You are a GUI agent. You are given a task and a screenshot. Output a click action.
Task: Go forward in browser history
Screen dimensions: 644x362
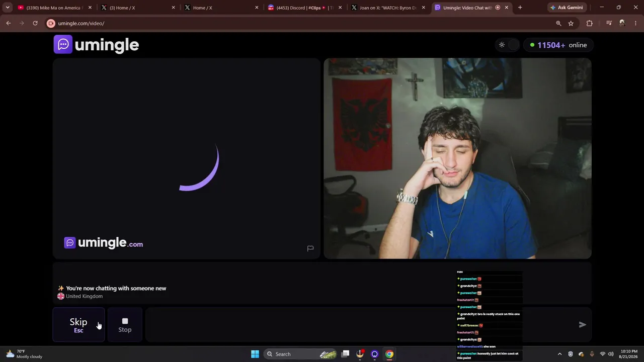coord(22,23)
